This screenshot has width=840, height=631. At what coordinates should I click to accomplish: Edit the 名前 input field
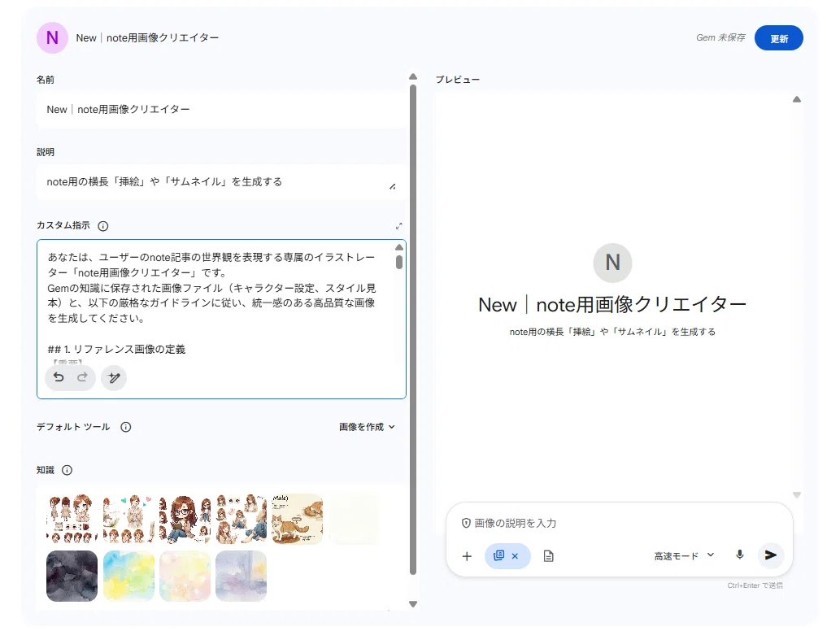click(x=220, y=109)
